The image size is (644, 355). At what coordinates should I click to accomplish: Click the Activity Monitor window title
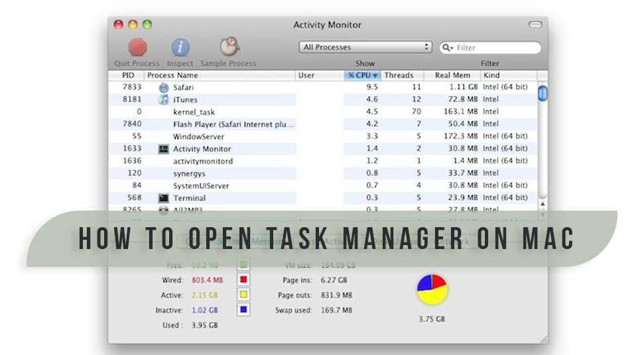coord(328,25)
